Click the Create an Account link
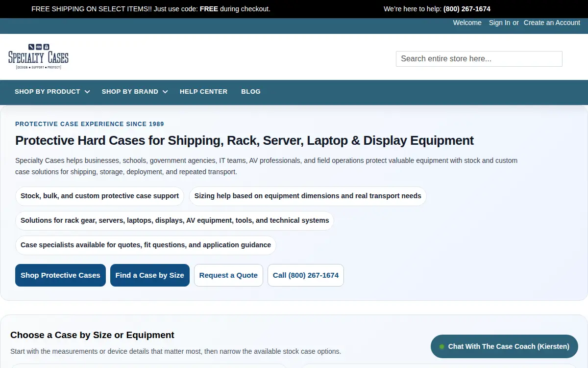 coord(552,23)
